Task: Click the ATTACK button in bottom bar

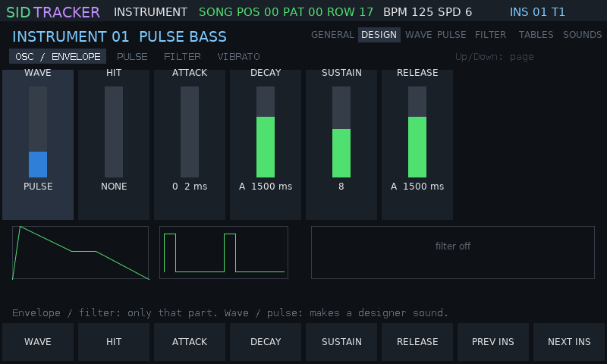Action: click(x=190, y=342)
